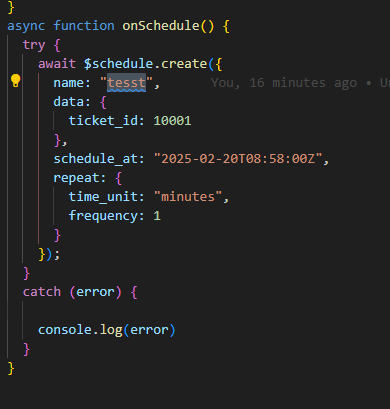Click the function keyword
The width and height of the screenshot is (390, 409).
point(84,26)
